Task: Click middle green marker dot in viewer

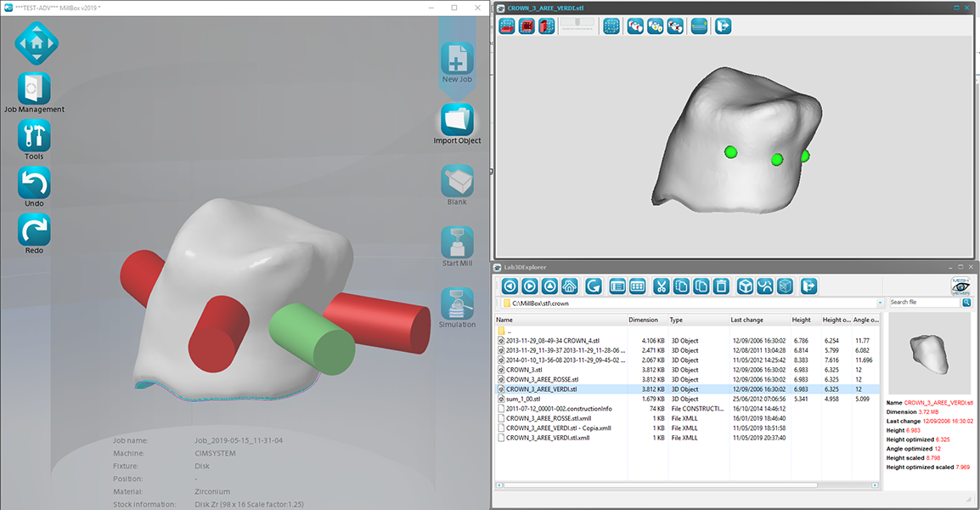Action: [777, 160]
